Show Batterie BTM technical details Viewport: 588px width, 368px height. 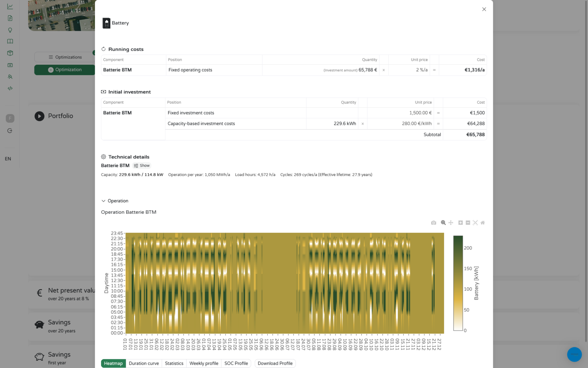(x=142, y=166)
